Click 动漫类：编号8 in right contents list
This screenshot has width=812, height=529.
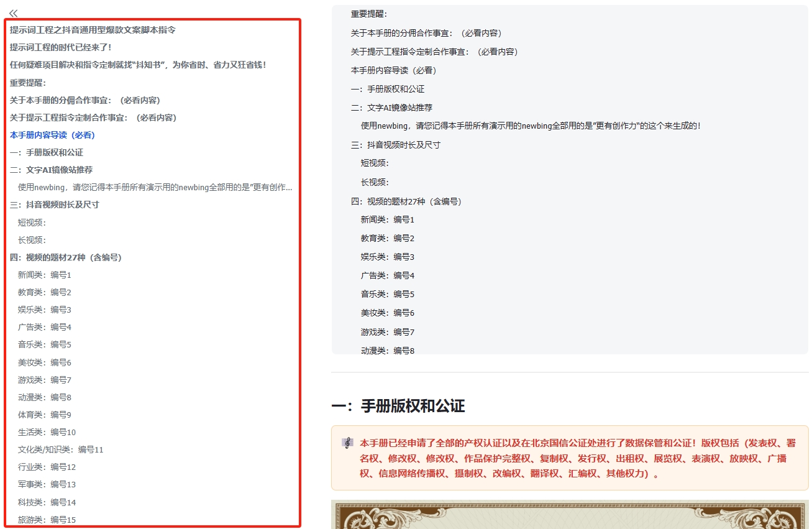point(387,351)
